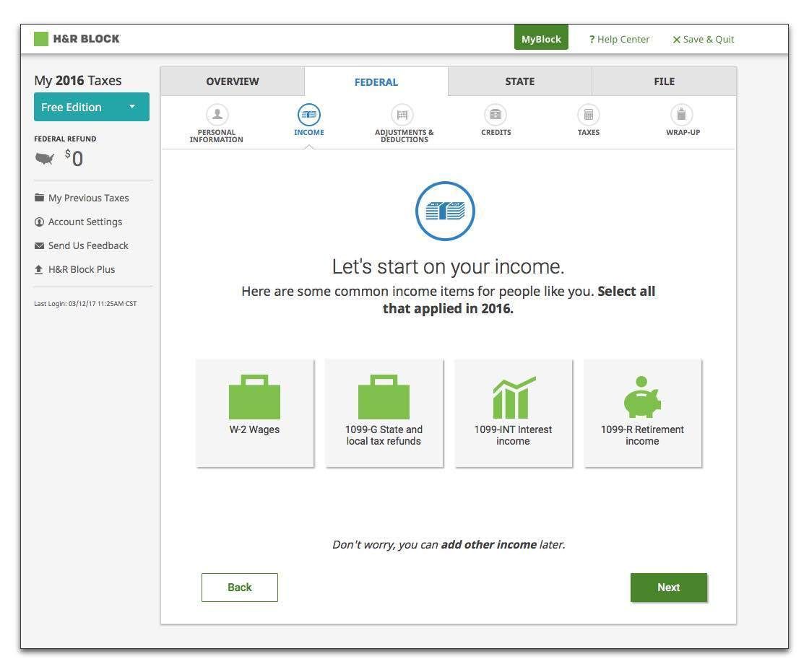Screen dimensions: 809x672
Task: Select the W-2 Wages income tile label
Action: (254, 429)
